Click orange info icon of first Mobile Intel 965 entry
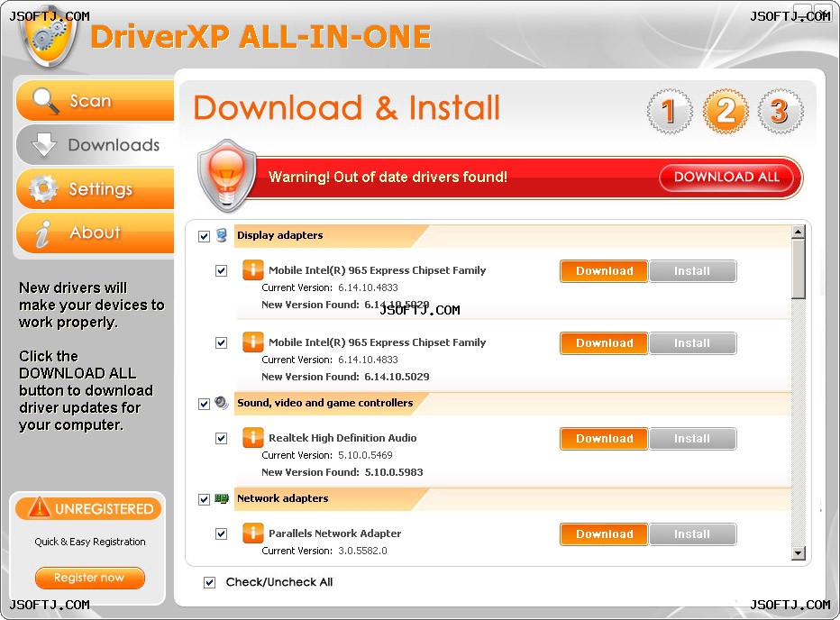 coord(253,270)
